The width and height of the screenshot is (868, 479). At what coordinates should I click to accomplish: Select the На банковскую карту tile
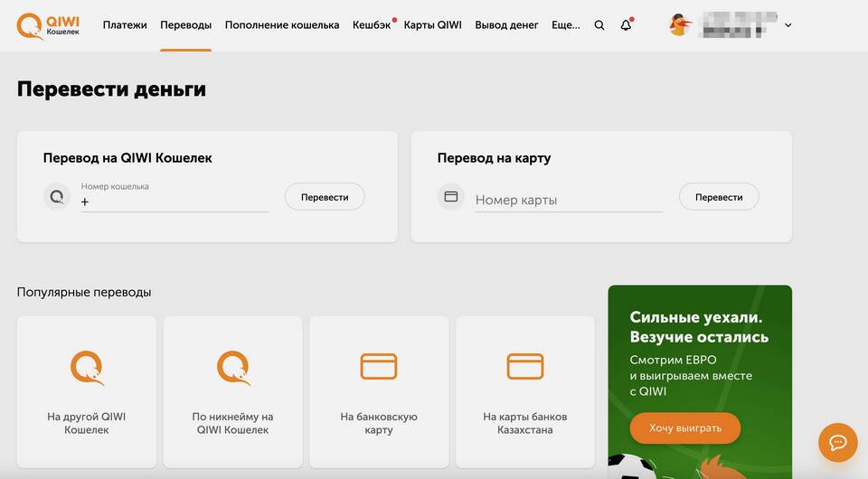[x=379, y=390]
